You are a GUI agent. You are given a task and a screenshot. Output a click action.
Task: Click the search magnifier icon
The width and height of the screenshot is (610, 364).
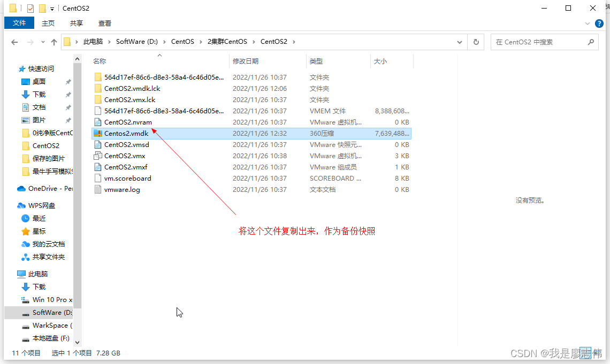point(591,42)
